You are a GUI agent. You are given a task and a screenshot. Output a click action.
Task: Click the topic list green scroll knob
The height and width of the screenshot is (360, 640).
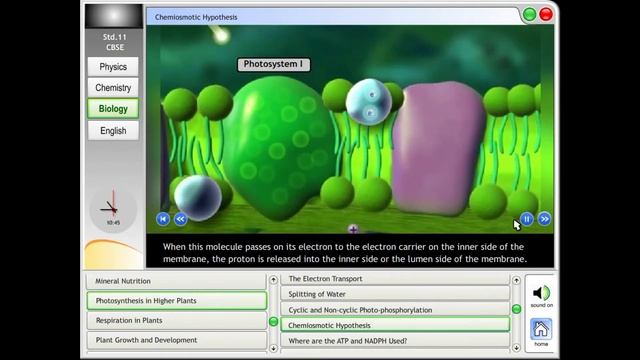(x=516, y=309)
